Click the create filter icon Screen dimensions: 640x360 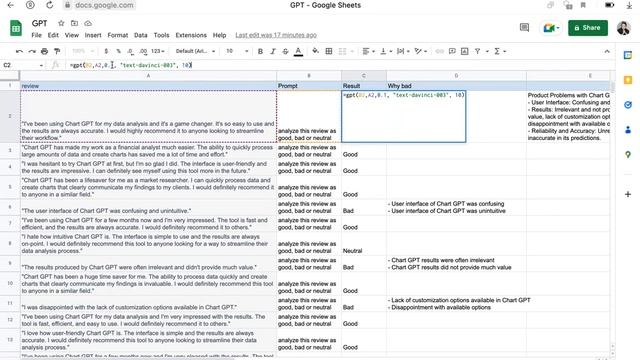point(477,51)
